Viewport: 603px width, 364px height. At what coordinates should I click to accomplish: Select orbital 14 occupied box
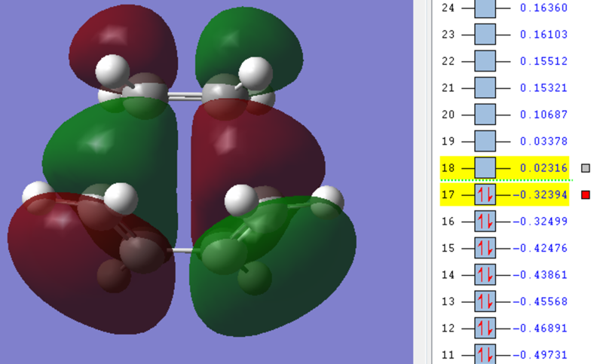pos(485,275)
